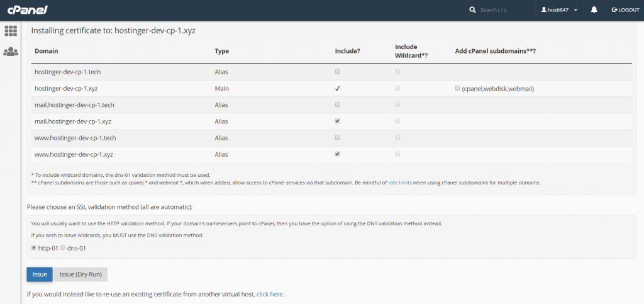Open the user manager sidebar icon
Viewport: 644px width, 304px height.
(10, 52)
